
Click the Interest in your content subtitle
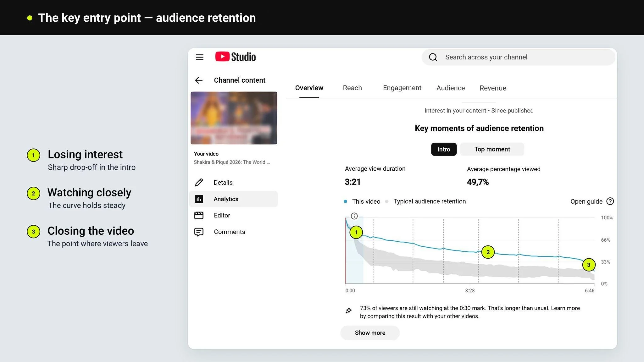(479, 111)
